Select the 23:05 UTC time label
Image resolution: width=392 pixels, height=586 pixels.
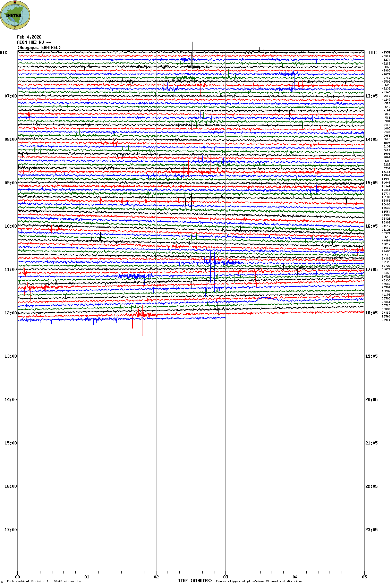pos(371,530)
